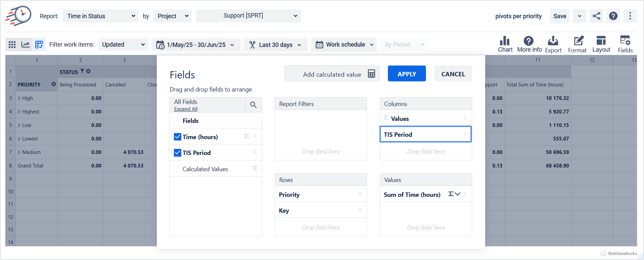Open the three-dot more options menu
The width and height of the screenshot is (644, 260).
pyautogui.click(x=630, y=16)
